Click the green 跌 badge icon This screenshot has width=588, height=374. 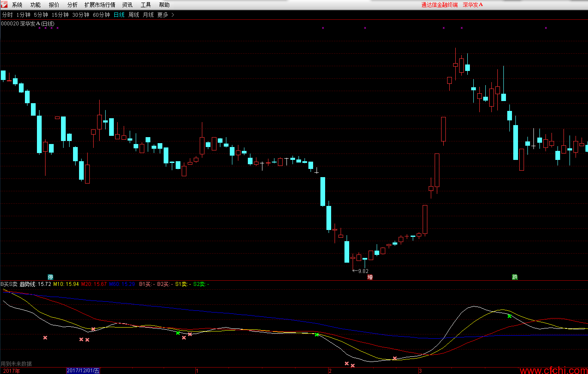tap(515, 277)
